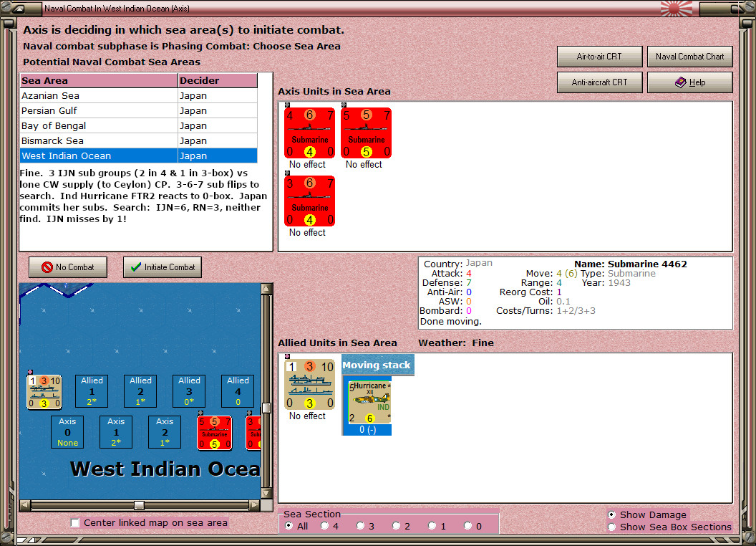Open Help
The image size is (756, 546).
click(689, 82)
